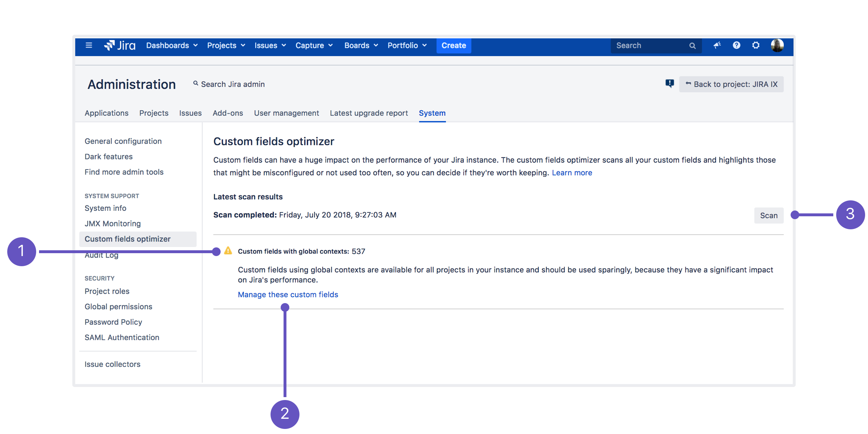Open the Manage these custom fields link

click(288, 294)
